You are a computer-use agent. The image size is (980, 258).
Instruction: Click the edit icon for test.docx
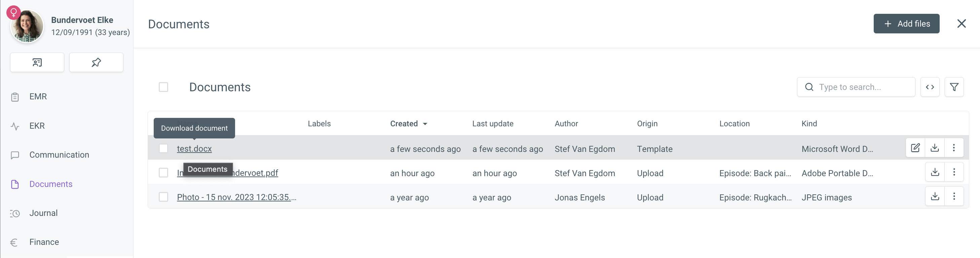[x=915, y=148]
